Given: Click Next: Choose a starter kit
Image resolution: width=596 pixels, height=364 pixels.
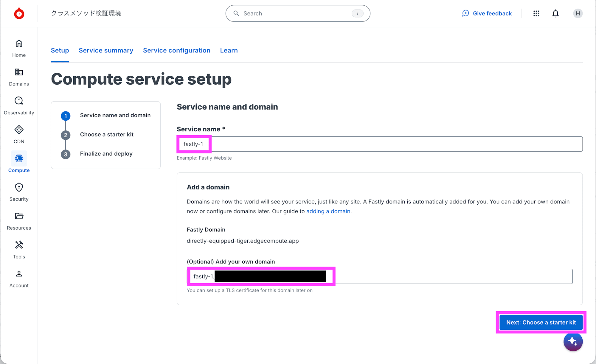Looking at the screenshot, I should (x=541, y=322).
